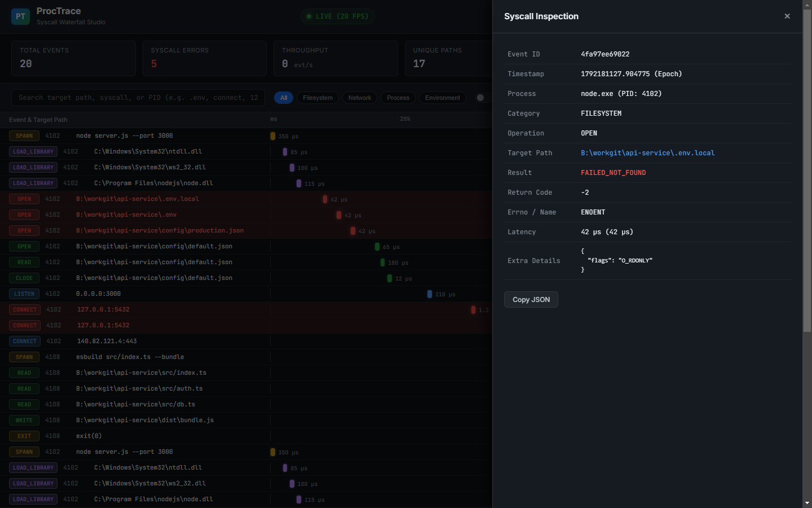The width and height of the screenshot is (812, 508).
Task: Click the Event ID value 4fa97ee69022
Action: click(x=605, y=54)
